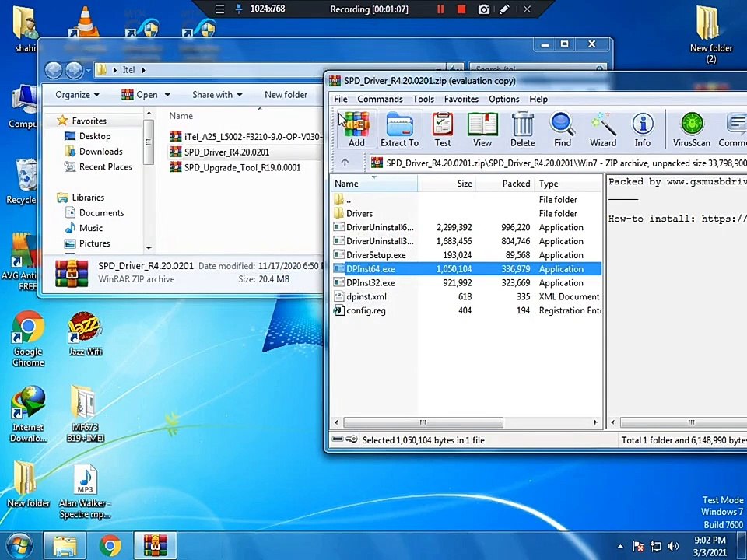Stop the screen recording
This screenshot has width=747, height=560.
coord(461,9)
